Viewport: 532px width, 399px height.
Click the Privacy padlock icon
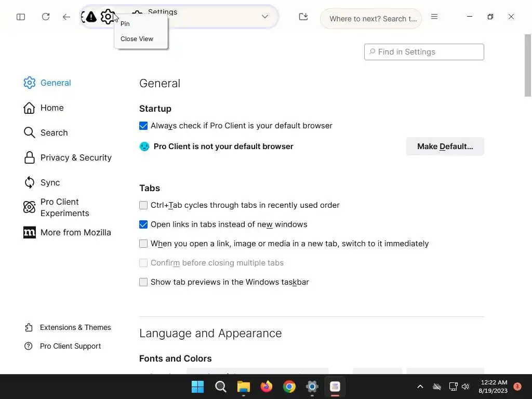pos(30,157)
